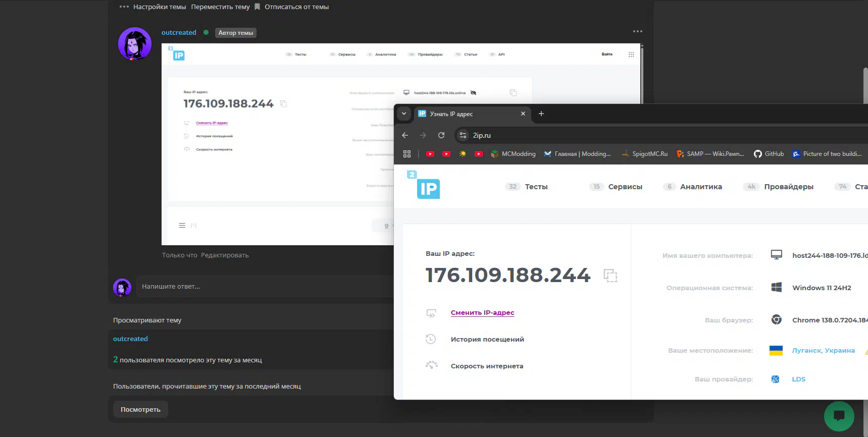Open the first YouTube bookmark icon
The width and height of the screenshot is (868, 437).
(x=430, y=154)
